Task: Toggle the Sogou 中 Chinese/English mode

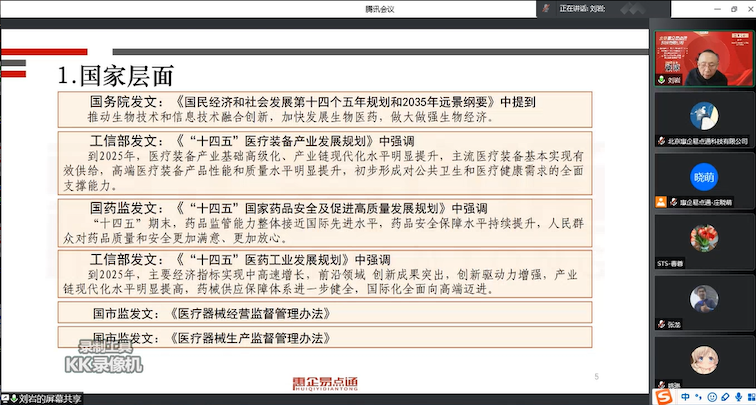Action: (x=686, y=398)
